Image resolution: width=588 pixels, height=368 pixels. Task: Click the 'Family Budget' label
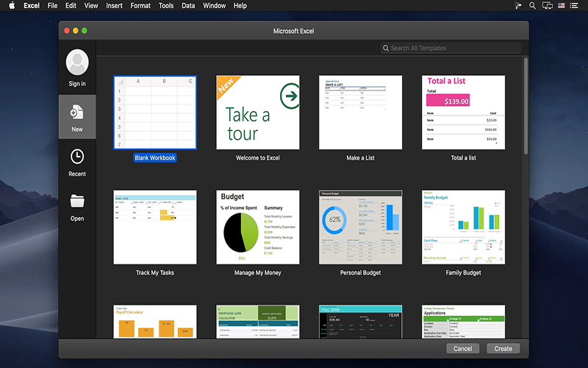point(463,272)
